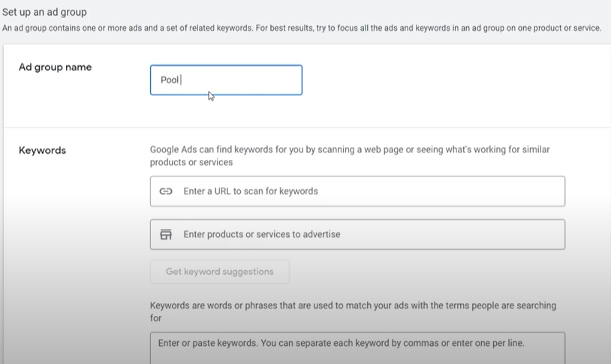The width and height of the screenshot is (611, 364).
Task: Click the Get keyword suggestions button
Action: pos(219,272)
